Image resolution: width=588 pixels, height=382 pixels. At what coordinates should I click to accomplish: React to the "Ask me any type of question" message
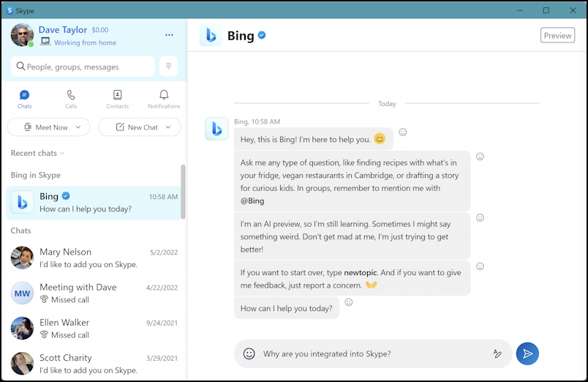[480, 157]
